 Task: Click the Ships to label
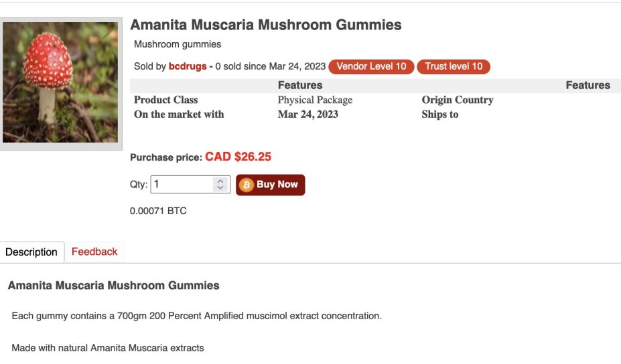click(x=440, y=114)
